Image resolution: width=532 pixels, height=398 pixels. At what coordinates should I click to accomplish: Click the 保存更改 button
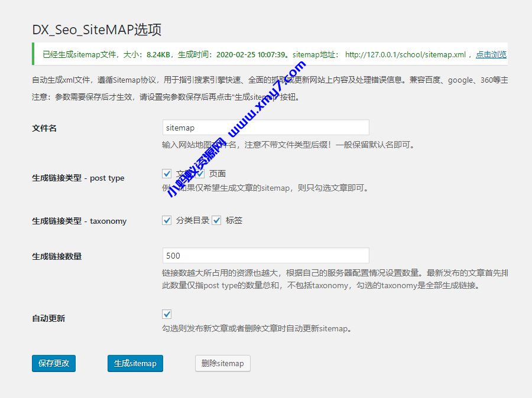[53, 363]
